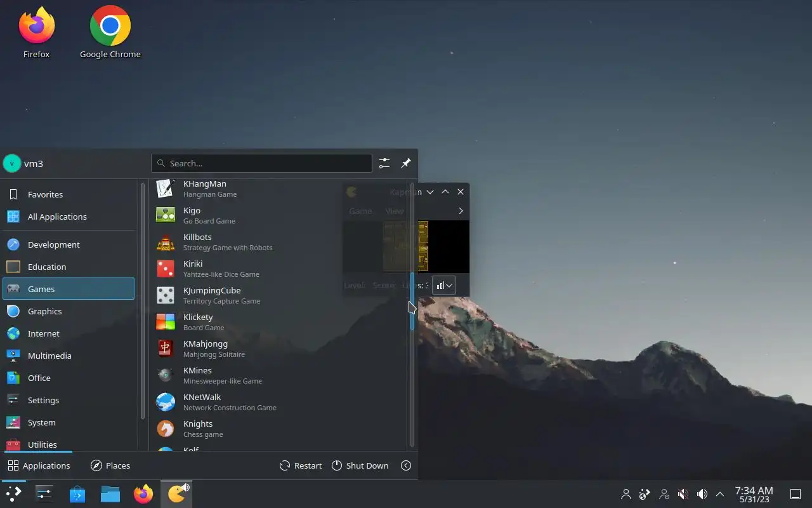The height and width of the screenshot is (508, 812).
Task: Switch to the Applications tab
Action: tap(39, 465)
